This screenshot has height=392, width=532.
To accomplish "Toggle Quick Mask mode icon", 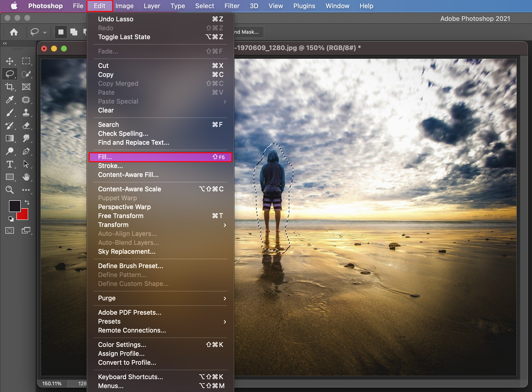I will (10, 230).
